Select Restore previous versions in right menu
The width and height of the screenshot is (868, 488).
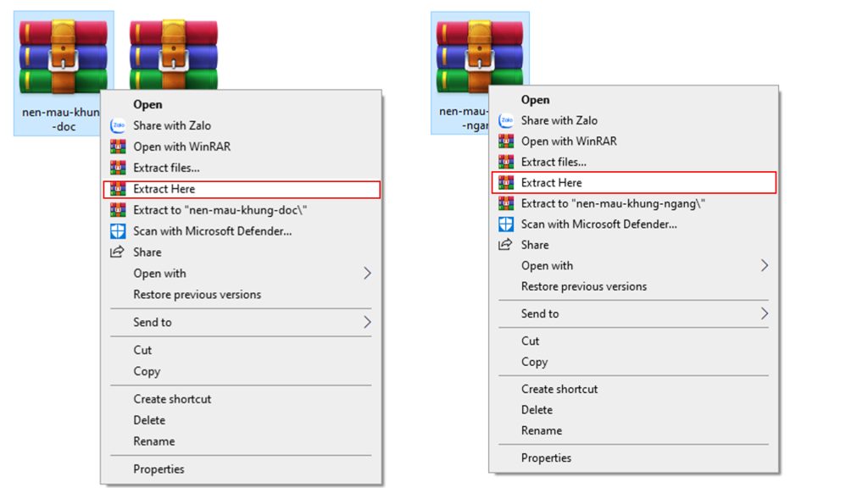[x=584, y=286]
